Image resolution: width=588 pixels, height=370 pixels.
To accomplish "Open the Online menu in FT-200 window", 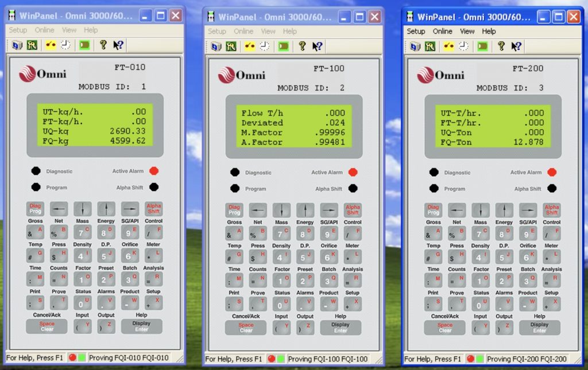I will [443, 32].
